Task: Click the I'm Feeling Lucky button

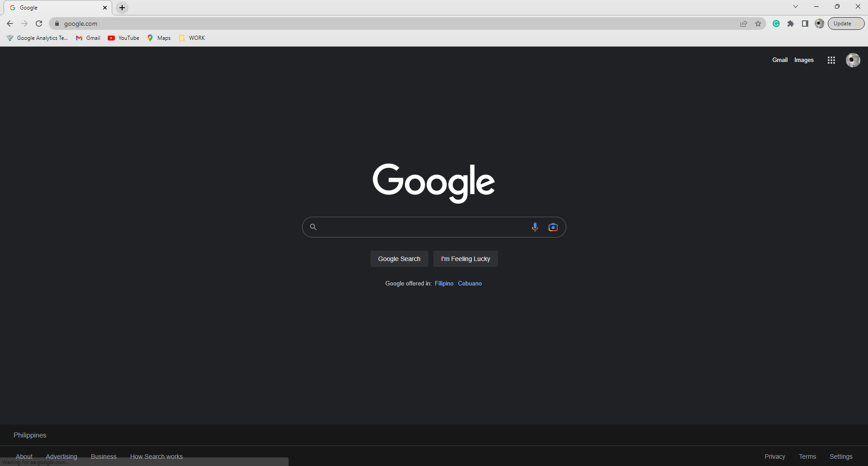Action: (465, 258)
